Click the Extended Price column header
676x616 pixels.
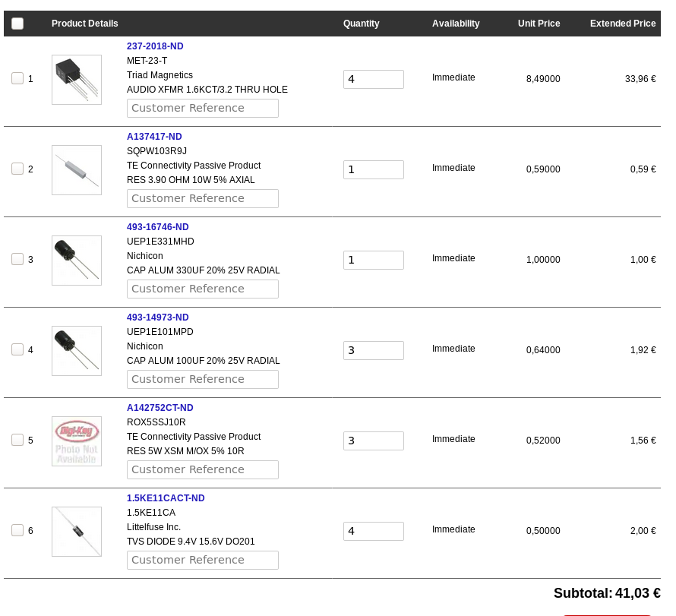tap(623, 24)
